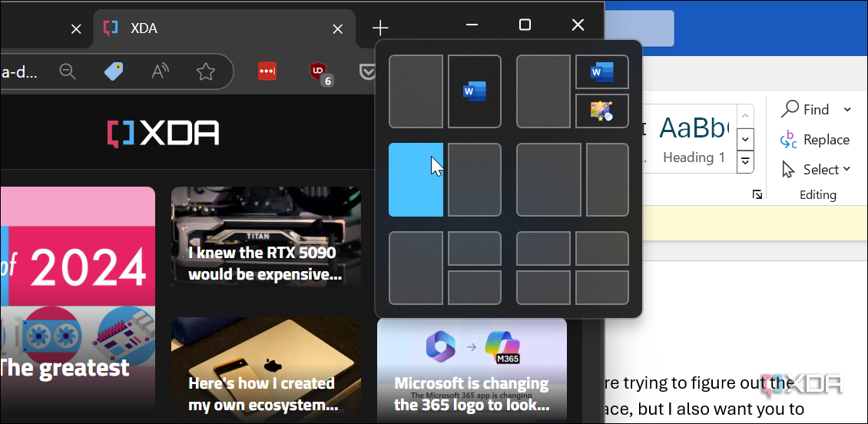Snap to left zone of first layout
This screenshot has height=424, width=868.
point(416,91)
